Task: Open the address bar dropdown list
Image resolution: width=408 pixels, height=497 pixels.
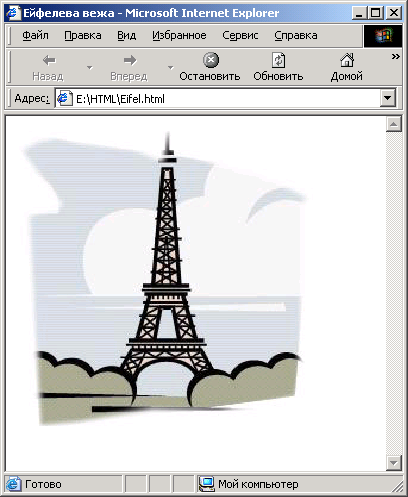Action: click(x=388, y=98)
